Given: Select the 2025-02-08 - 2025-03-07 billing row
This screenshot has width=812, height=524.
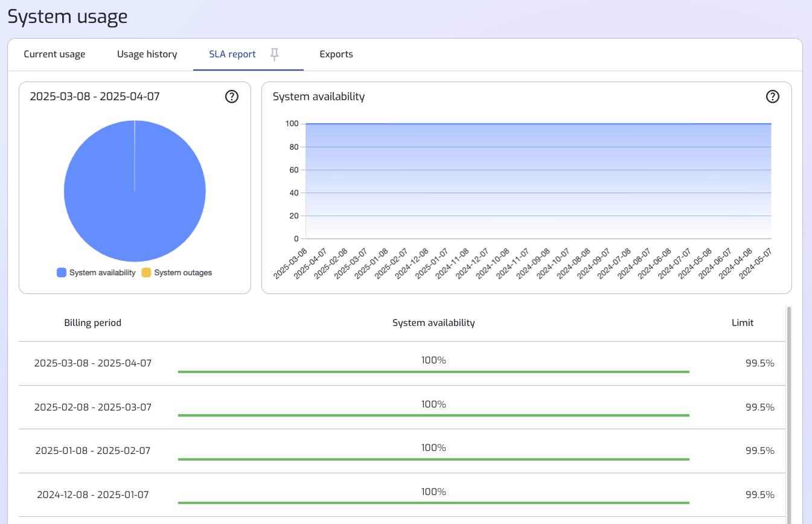Looking at the screenshot, I should click(93, 407).
